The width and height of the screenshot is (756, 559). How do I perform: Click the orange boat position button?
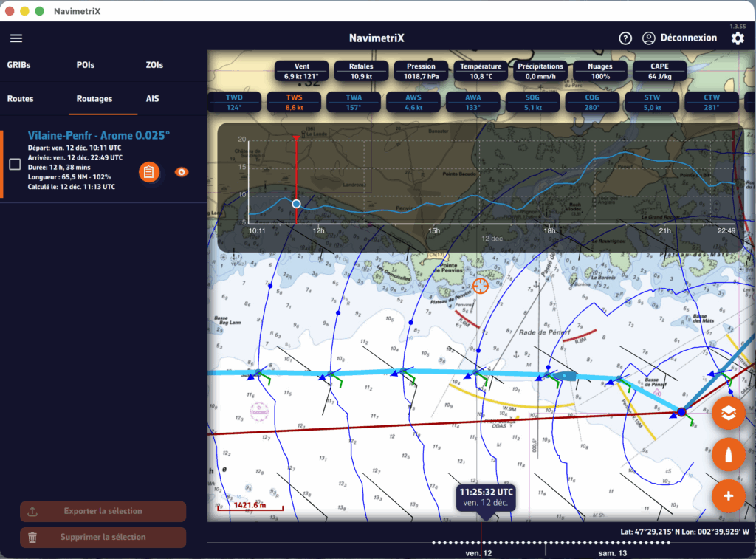[728, 456]
